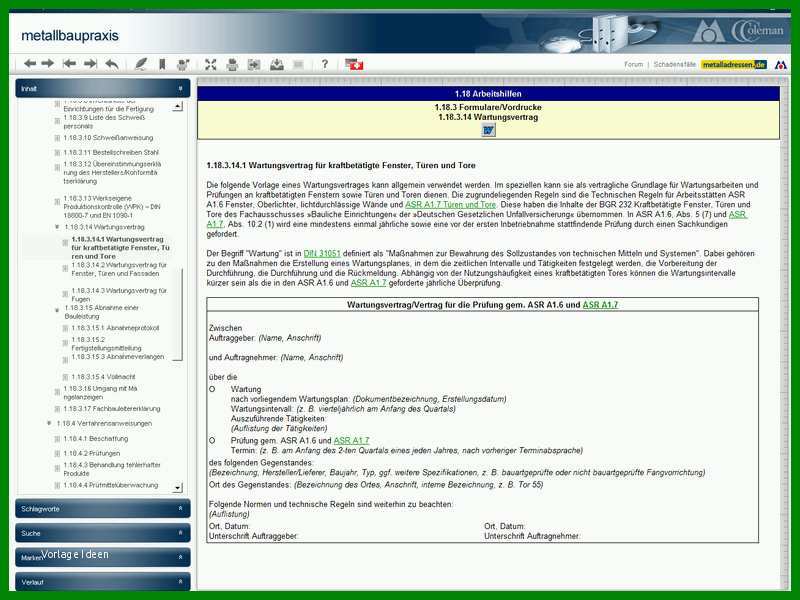The height and width of the screenshot is (600, 800).
Task: Select 1.18.3.12 Übereinstimmungserklärung item
Action: point(112,172)
